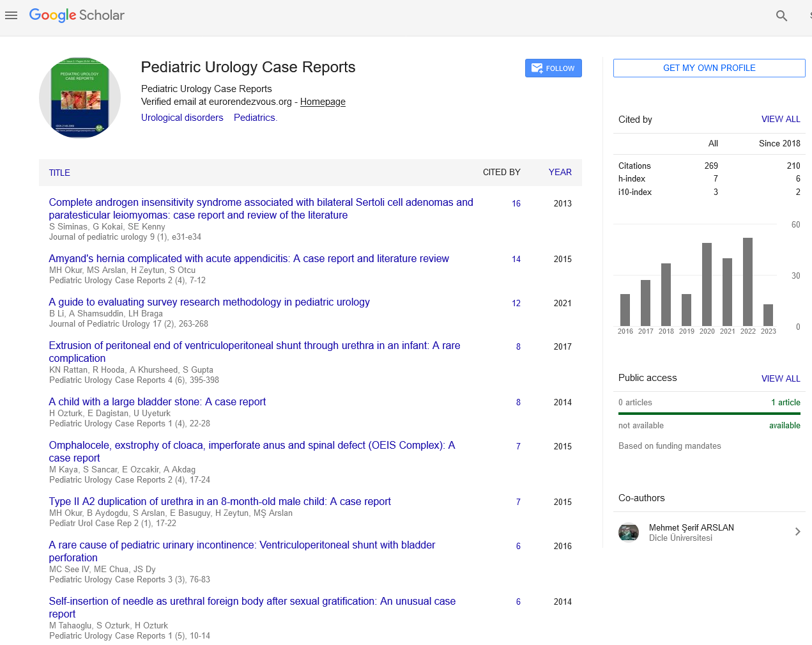
Task: View 6 citations of needle self-insertion article
Action: (x=518, y=602)
